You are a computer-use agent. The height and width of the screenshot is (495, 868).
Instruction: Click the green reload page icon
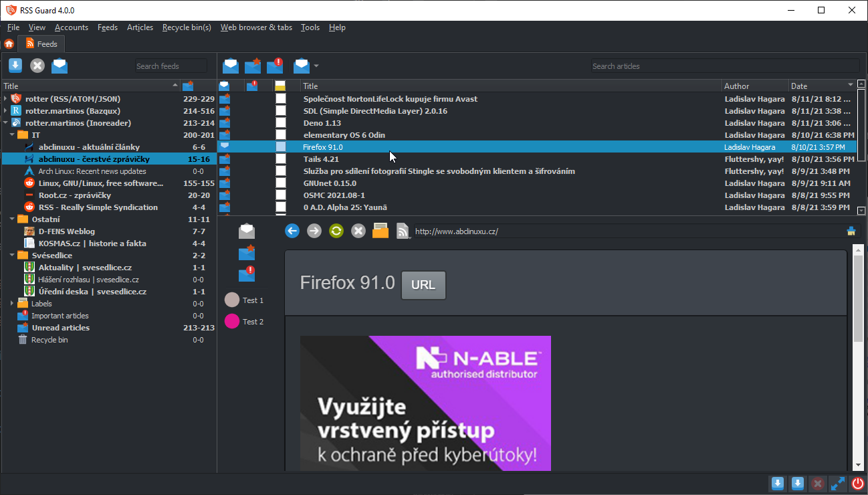(x=336, y=231)
